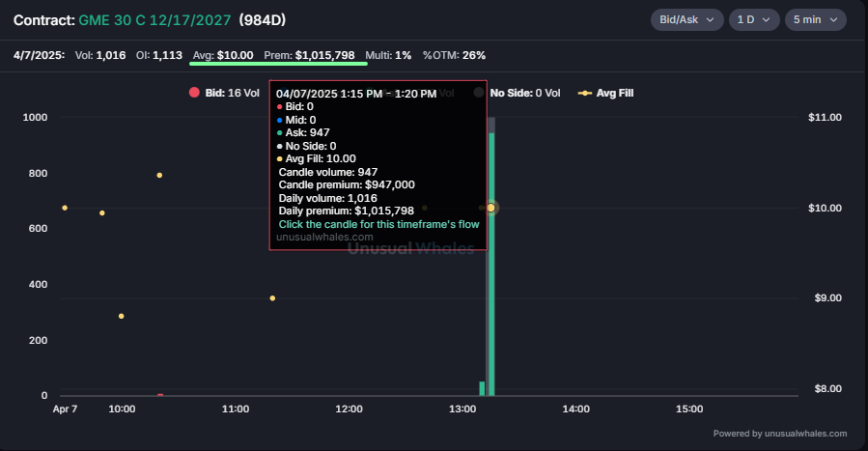Open the Bid/Ask dropdown
The height and width of the screenshot is (451, 868).
coord(686,20)
